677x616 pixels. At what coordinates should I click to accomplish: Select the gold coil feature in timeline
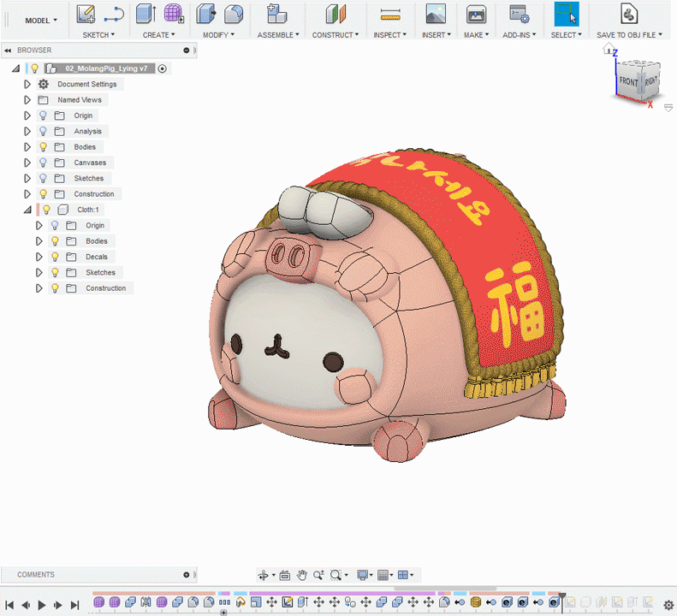tap(475, 601)
